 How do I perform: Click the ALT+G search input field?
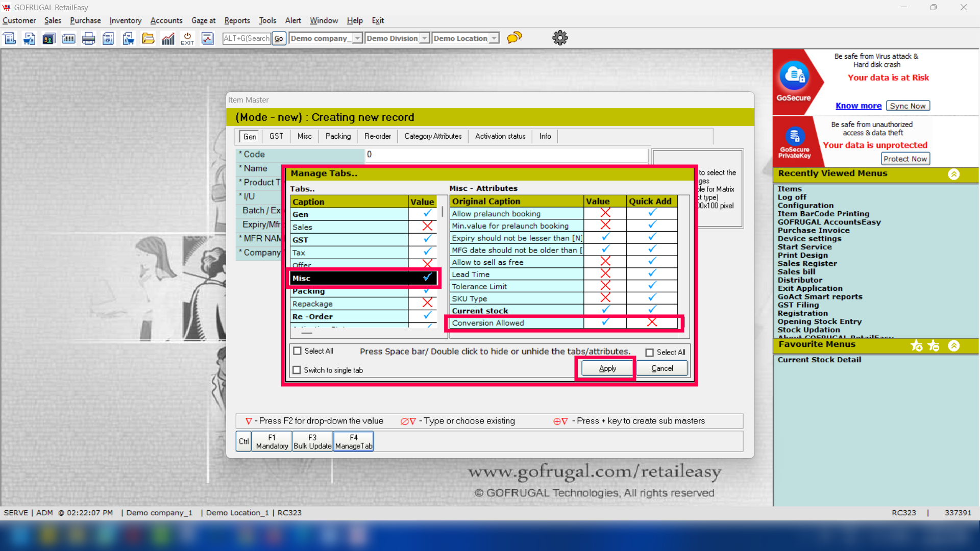247,38
